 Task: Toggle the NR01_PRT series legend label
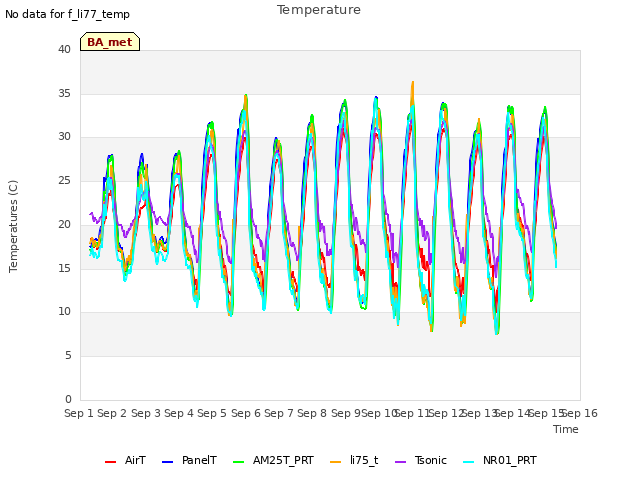tap(510, 460)
